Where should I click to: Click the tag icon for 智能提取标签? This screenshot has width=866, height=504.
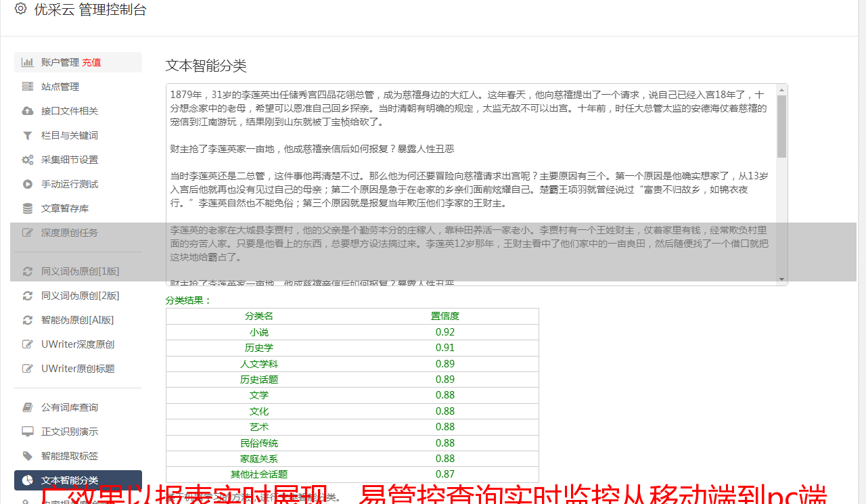(x=28, y=456)
